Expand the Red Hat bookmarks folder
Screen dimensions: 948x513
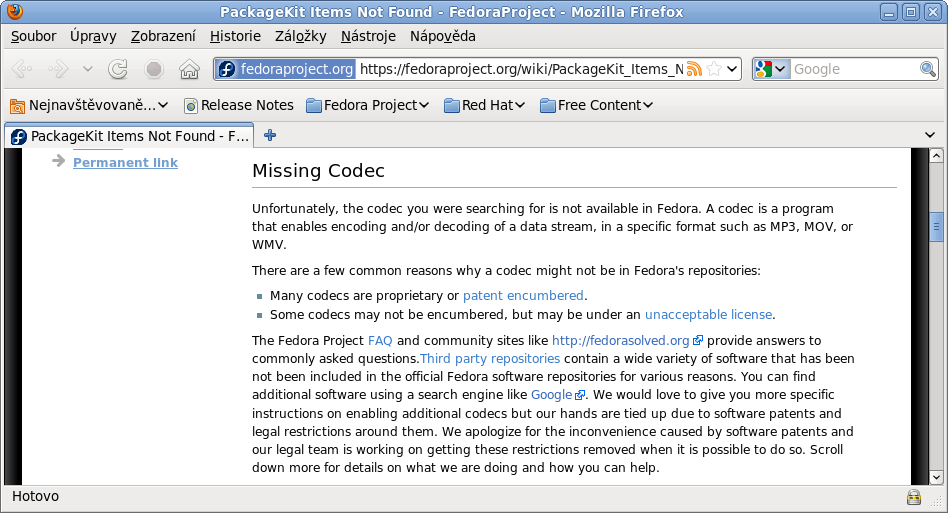pos(484,105)
